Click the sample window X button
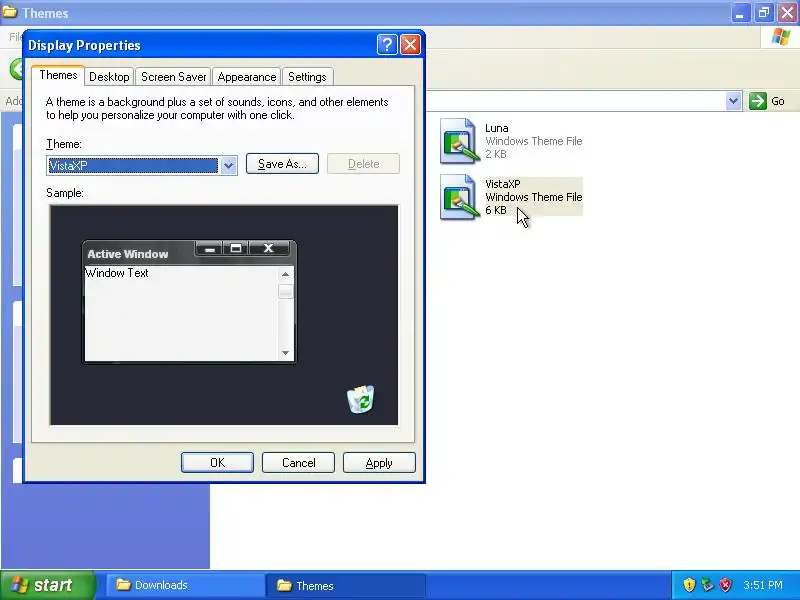 (268, 248)
